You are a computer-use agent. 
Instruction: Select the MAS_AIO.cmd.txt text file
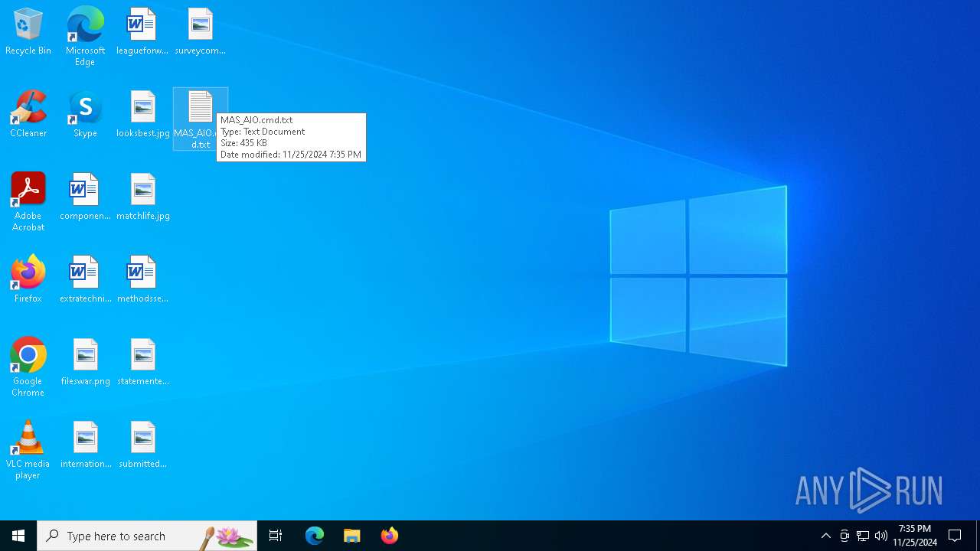tap(200, 119)
